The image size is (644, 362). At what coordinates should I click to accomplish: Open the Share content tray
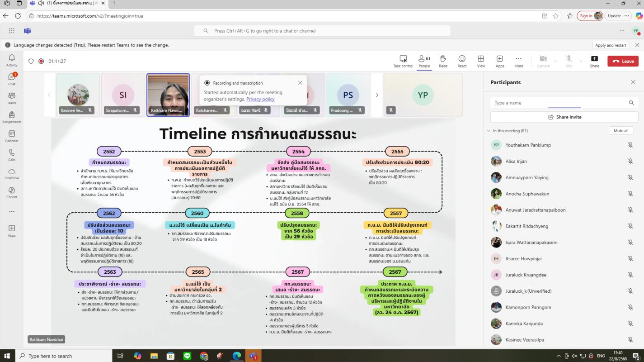(594, 61)
